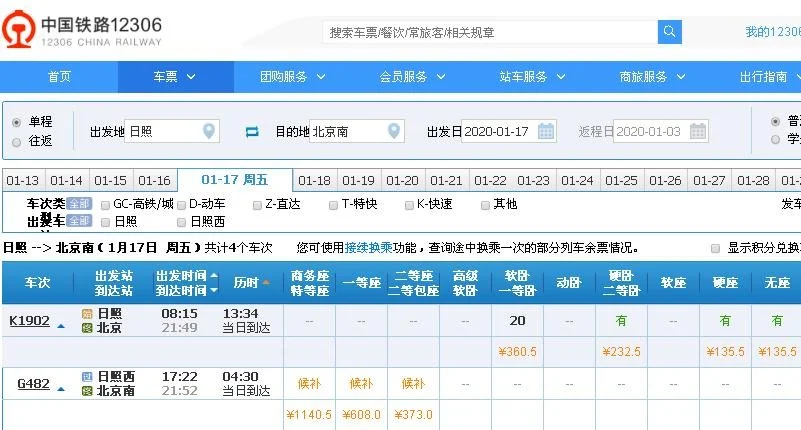Select the 往返 round-trip radio button
801x430 pixels.
(x=16, y=142)
